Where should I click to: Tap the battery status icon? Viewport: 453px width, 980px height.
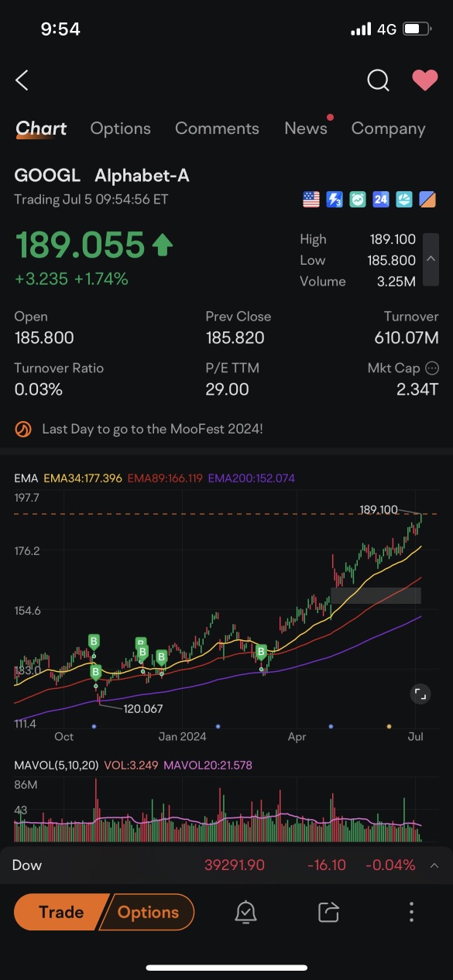pyautogui.click(x=417, y=29)
